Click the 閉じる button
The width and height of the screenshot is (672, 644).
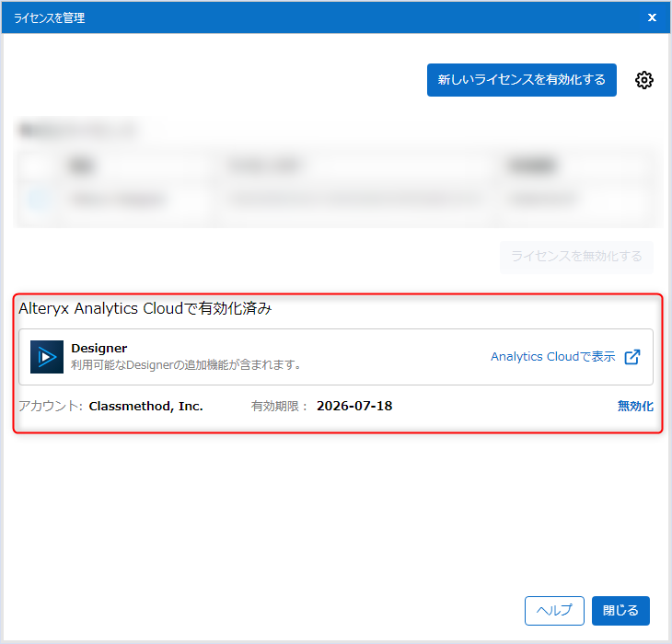(x=620, y=611)
